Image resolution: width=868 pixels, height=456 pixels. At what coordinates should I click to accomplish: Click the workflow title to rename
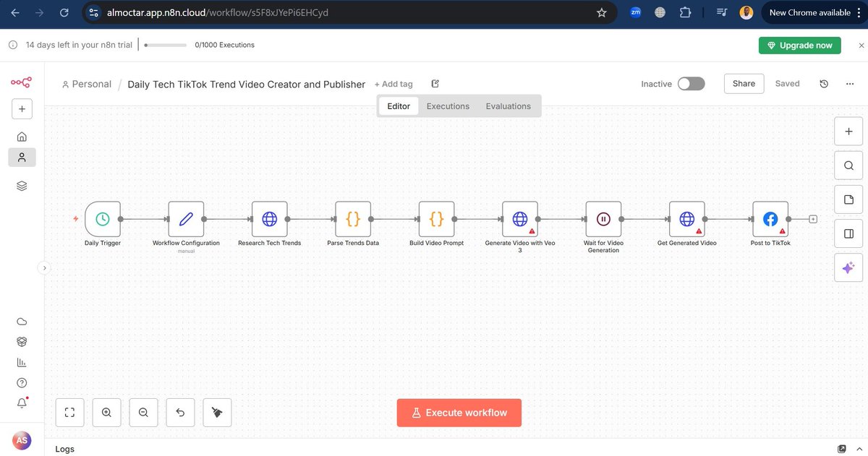[x=247, y=84]
